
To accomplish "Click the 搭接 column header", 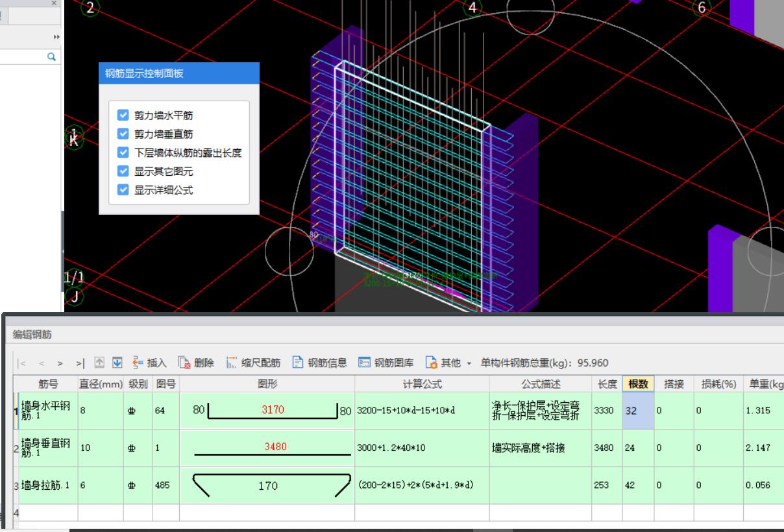I will pos(674,383).
